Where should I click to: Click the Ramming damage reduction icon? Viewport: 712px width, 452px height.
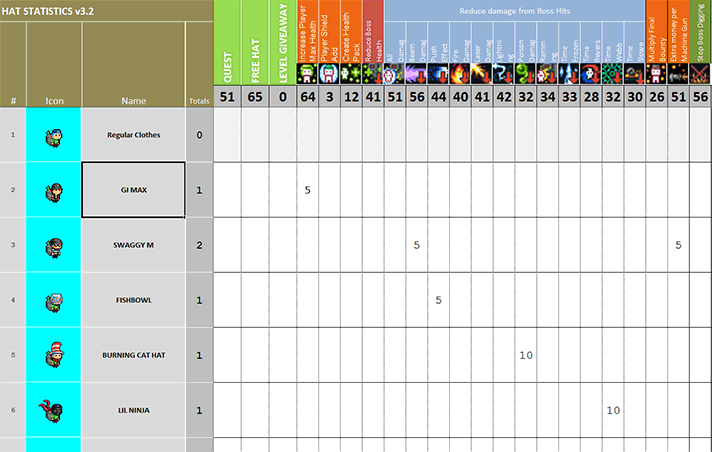[x=547, y=74]
